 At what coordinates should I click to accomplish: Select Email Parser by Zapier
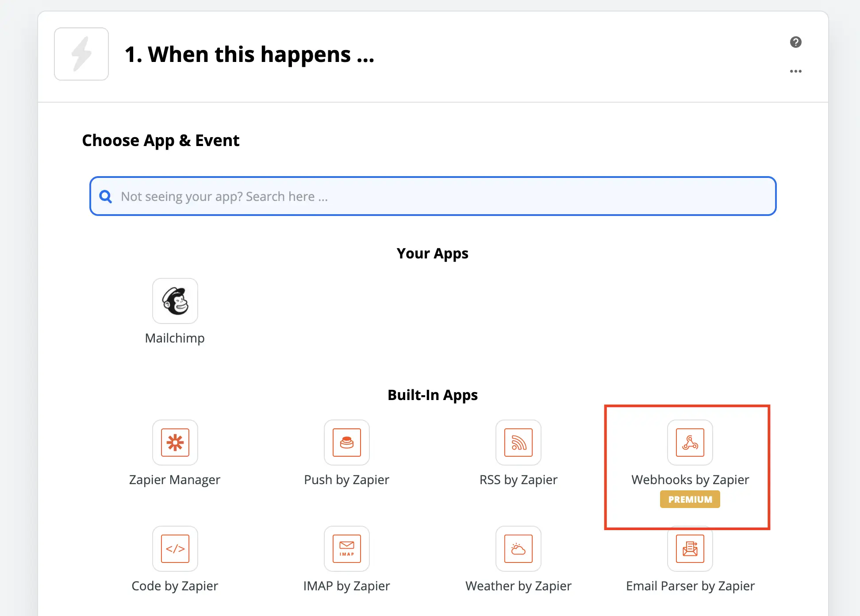pos(690,549)
